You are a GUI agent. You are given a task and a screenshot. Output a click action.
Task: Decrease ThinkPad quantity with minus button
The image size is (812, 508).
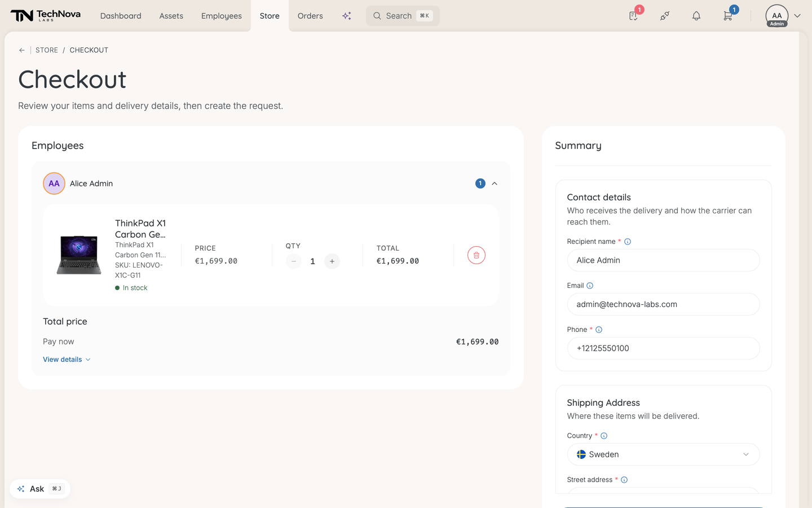(294, 261)
